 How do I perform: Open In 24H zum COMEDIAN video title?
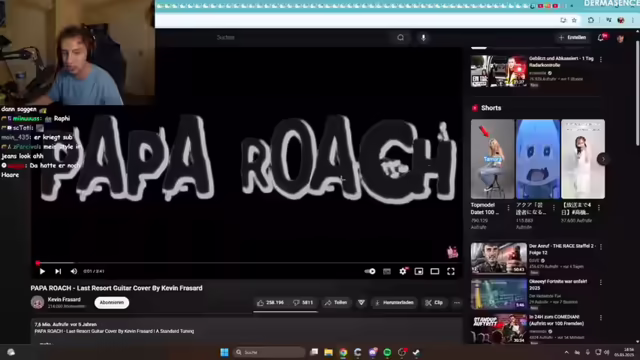(556, 320)
